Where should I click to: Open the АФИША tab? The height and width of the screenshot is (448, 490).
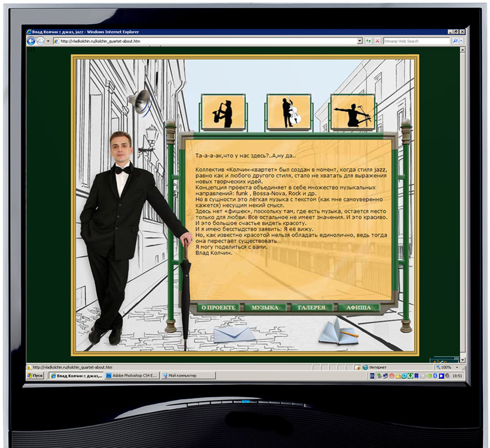tap(358, 307)
